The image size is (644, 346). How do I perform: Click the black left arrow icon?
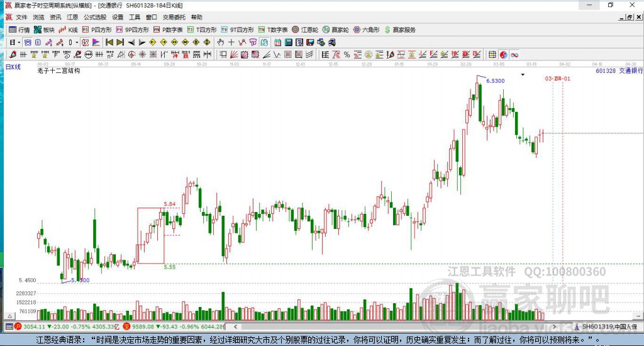pyautogui.click(x=131, y=42)
